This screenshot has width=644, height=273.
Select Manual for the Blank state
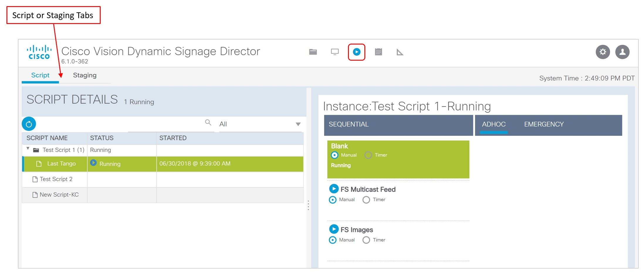pos(334,155)
